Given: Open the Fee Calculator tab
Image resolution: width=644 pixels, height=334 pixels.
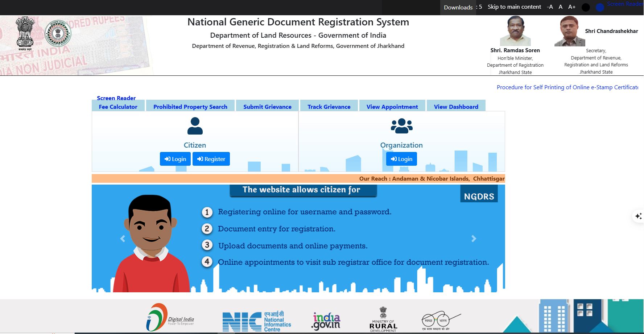Looking at the screenshot, I should pyautogui.click(x=118, y=107).
